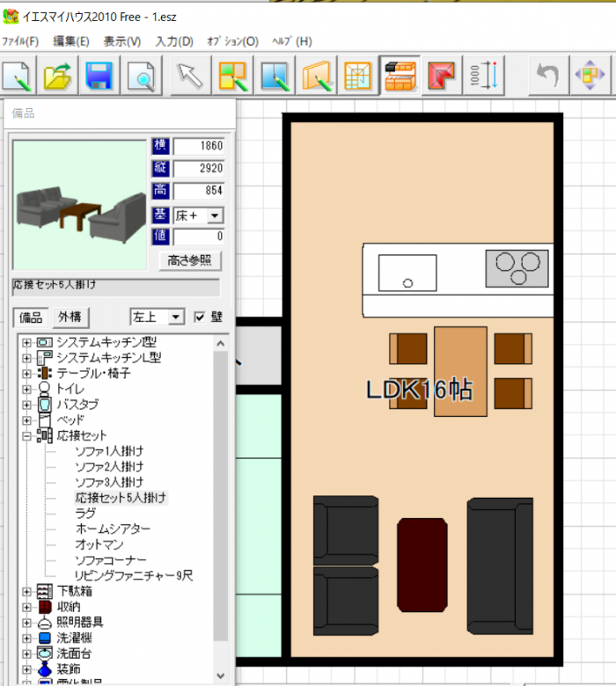Image resolution: width=616 pixels, height=686 pixels.
Task: Open print preview magnifier icon
Action: [141, 76]
